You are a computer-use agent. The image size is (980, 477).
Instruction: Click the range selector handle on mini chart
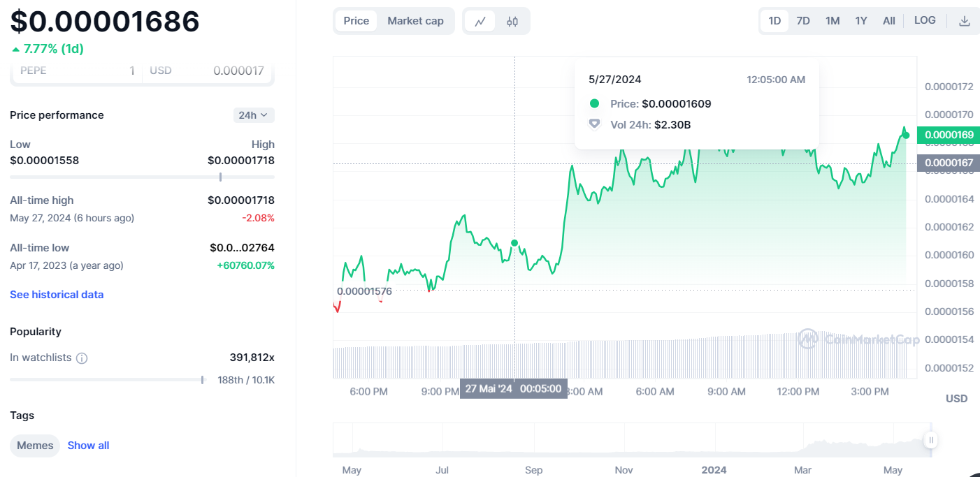(x=931, y=440)
